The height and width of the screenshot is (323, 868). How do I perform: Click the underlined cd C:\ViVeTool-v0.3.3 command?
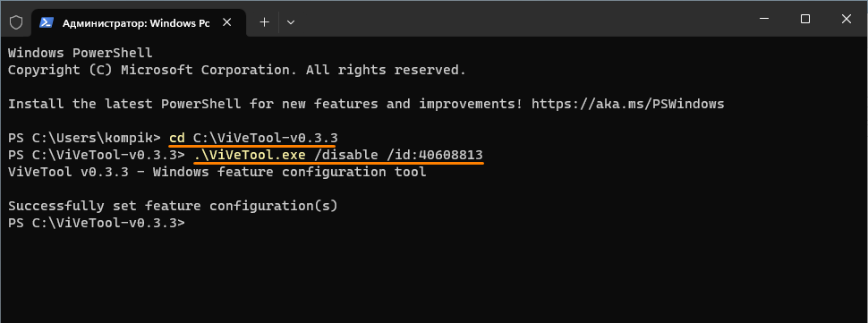pos(253,138)
